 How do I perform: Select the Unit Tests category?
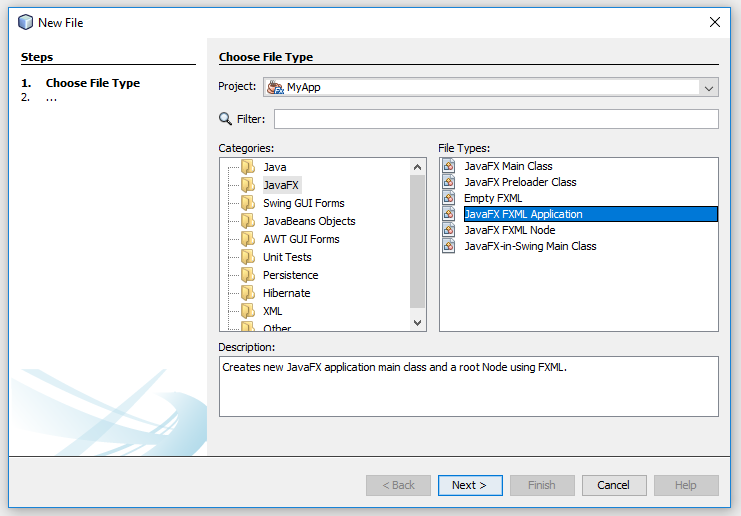coord(287,257)
